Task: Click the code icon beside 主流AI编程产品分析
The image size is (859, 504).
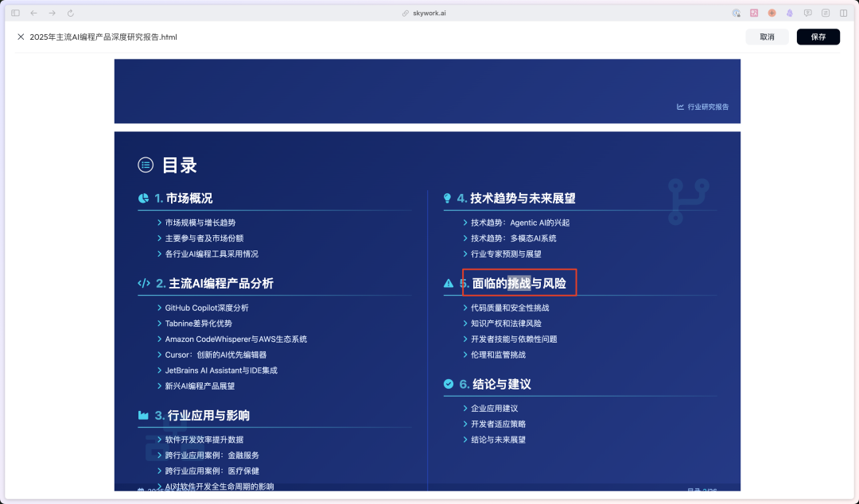Action: point(144,283)
